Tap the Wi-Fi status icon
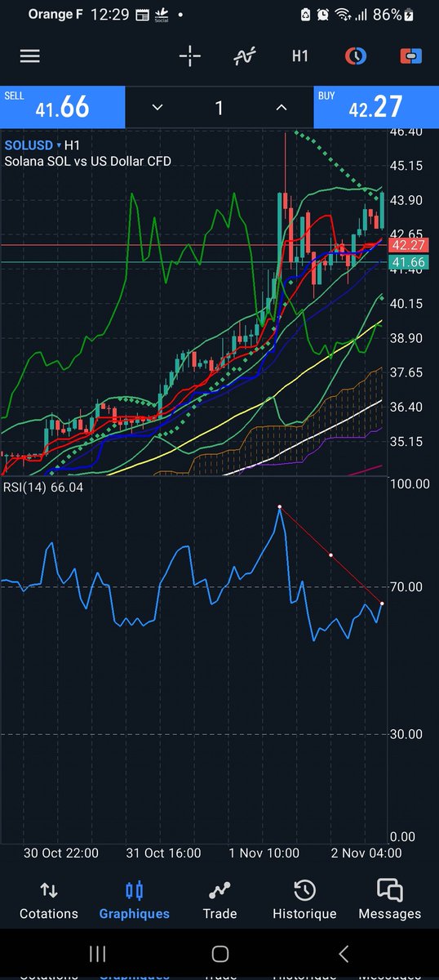 [x=344, y=15]
